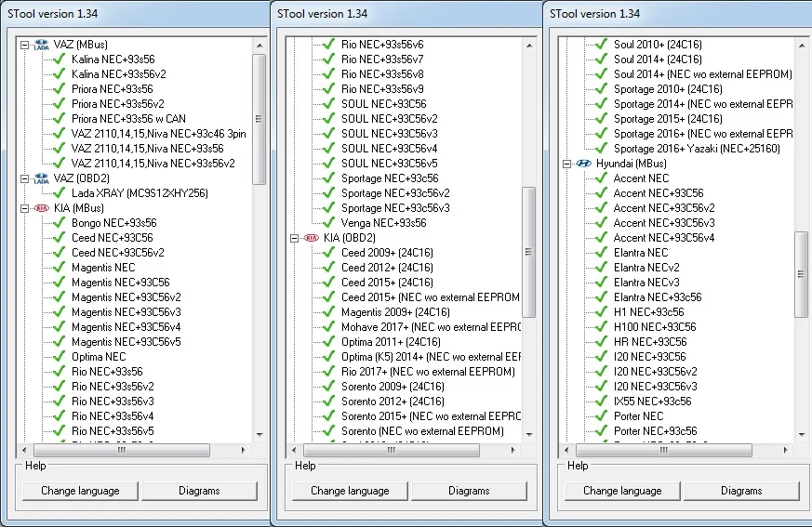Click the green checkmark next to Rio 2017+
This screenshot has height=527, width=812.
[x=329, y=372]
